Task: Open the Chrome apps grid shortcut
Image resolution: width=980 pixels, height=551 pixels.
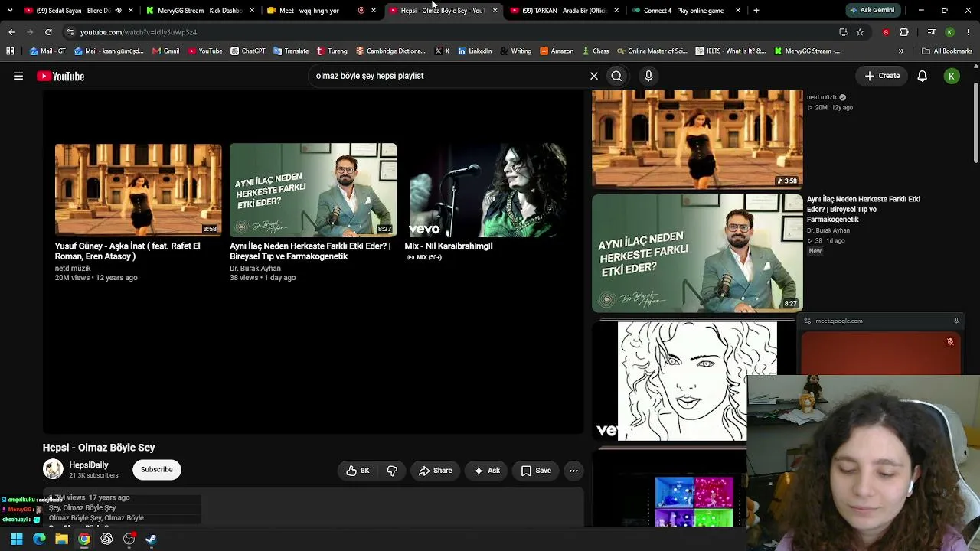Action: click(10, 51)
